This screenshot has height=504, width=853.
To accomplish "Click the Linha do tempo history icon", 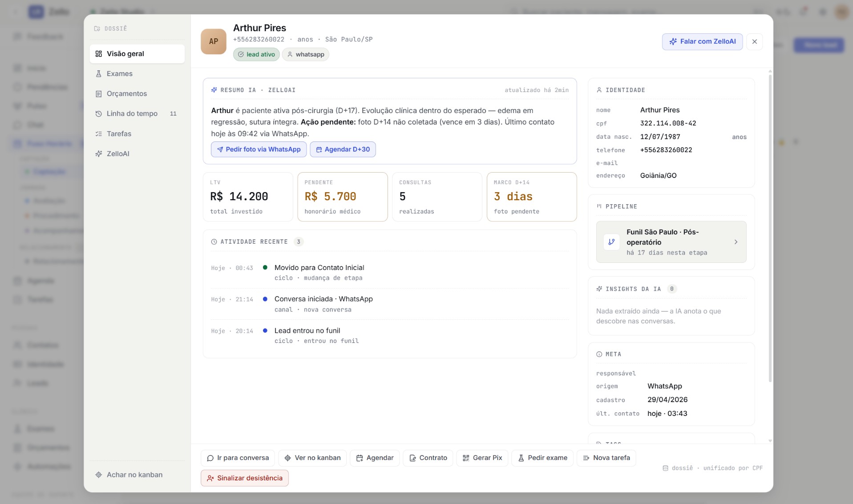I will (x=99, y=114).
